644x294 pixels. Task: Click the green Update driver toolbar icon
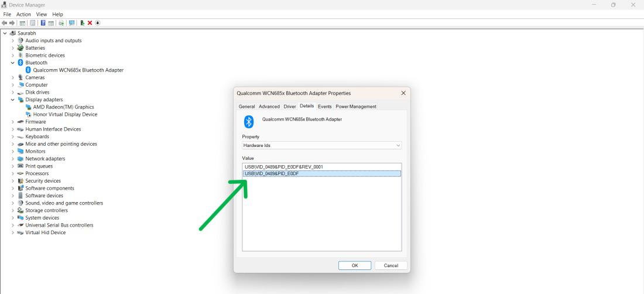click(x=83, y=23)
